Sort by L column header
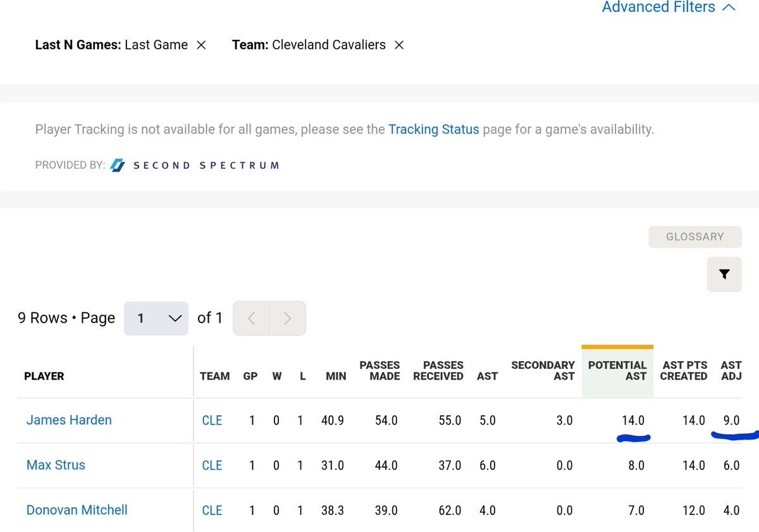The width and height of the screenshot is (759, 532). [x=303, y=376]
